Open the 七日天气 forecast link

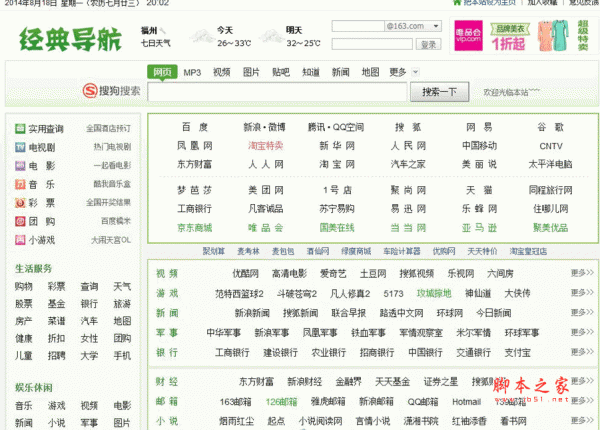coord(156,43)
